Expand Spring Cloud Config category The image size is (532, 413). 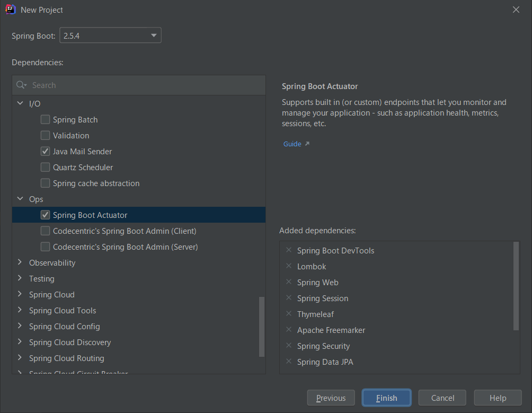point(20,326)
